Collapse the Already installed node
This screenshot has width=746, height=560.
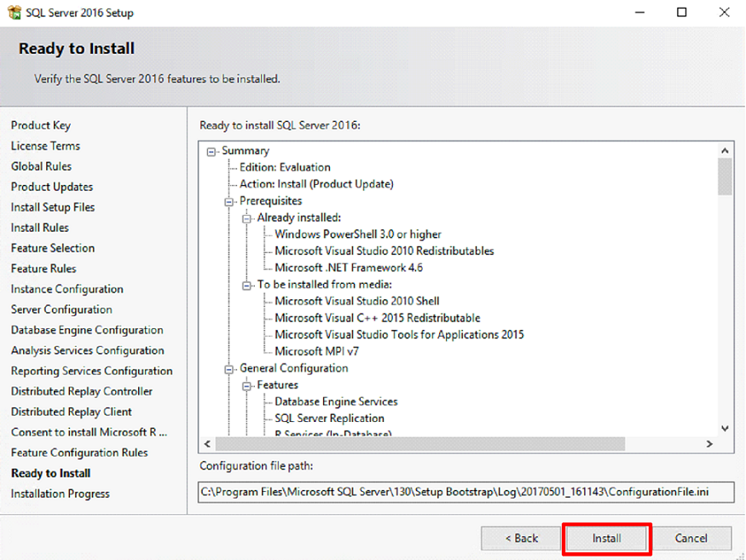[247, 218]
